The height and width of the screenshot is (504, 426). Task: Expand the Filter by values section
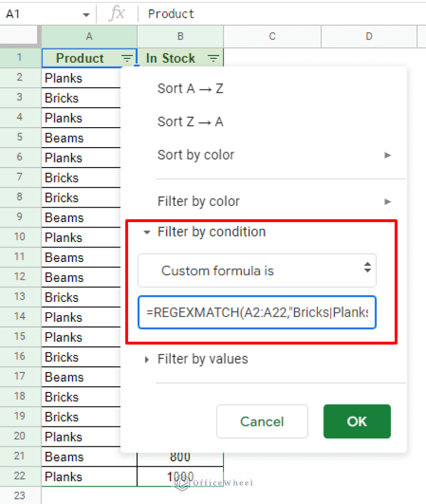pyautogui.click(x=146, y=359)
